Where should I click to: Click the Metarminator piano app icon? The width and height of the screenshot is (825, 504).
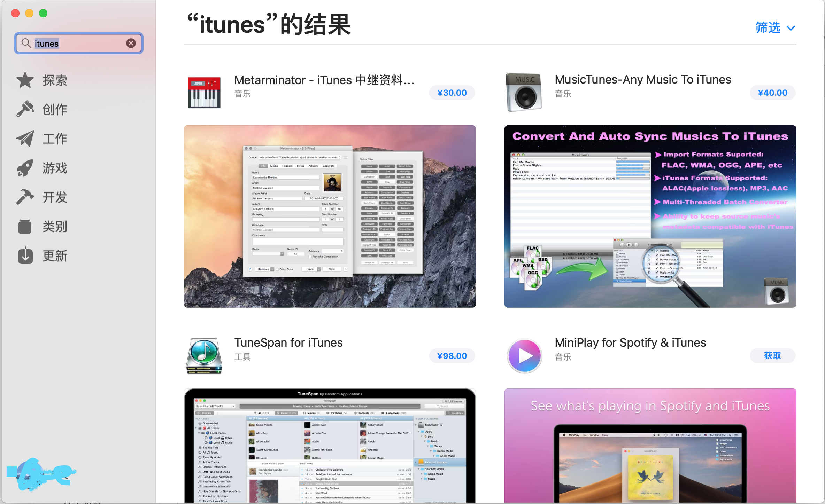[204, 92]
